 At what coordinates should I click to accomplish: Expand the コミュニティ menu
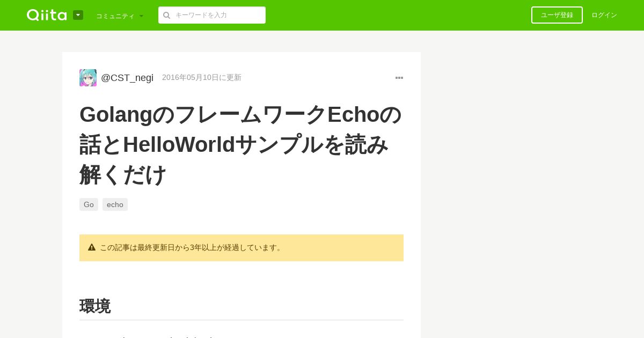click(x=120, y=16)
